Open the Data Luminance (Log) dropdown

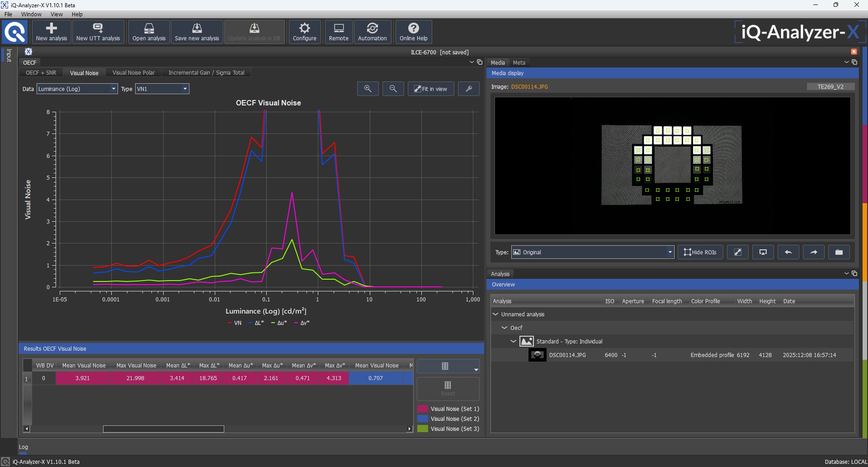tap(77, 89)
